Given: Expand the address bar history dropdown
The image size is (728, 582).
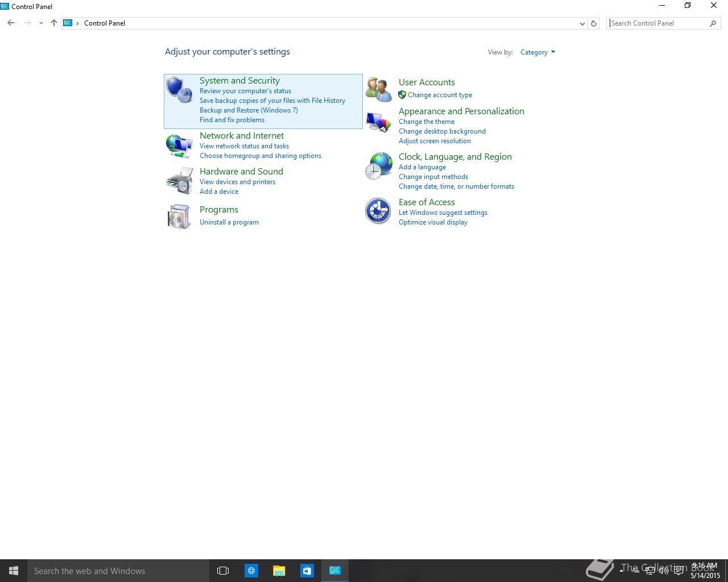Looking at the screenshot, I should click(582, 23).
